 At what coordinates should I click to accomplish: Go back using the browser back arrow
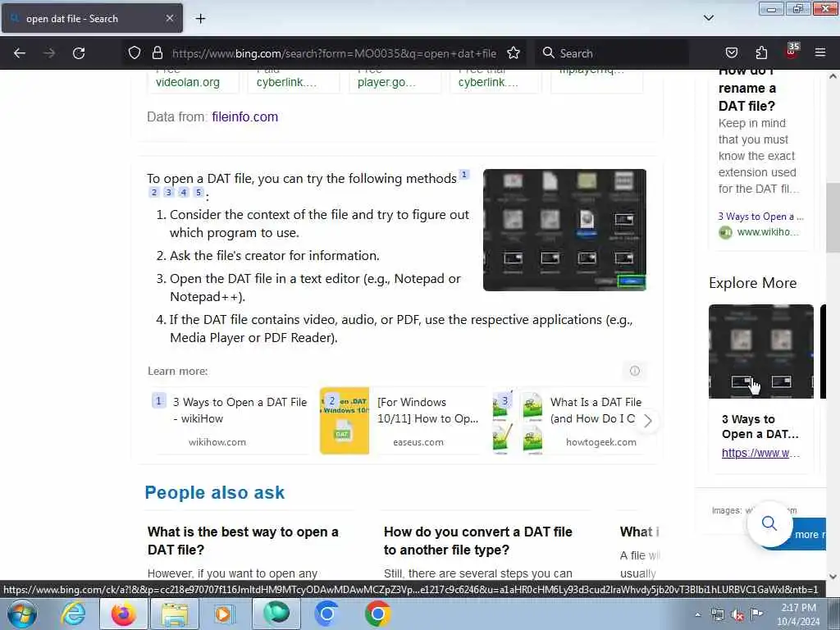[20, 53]
